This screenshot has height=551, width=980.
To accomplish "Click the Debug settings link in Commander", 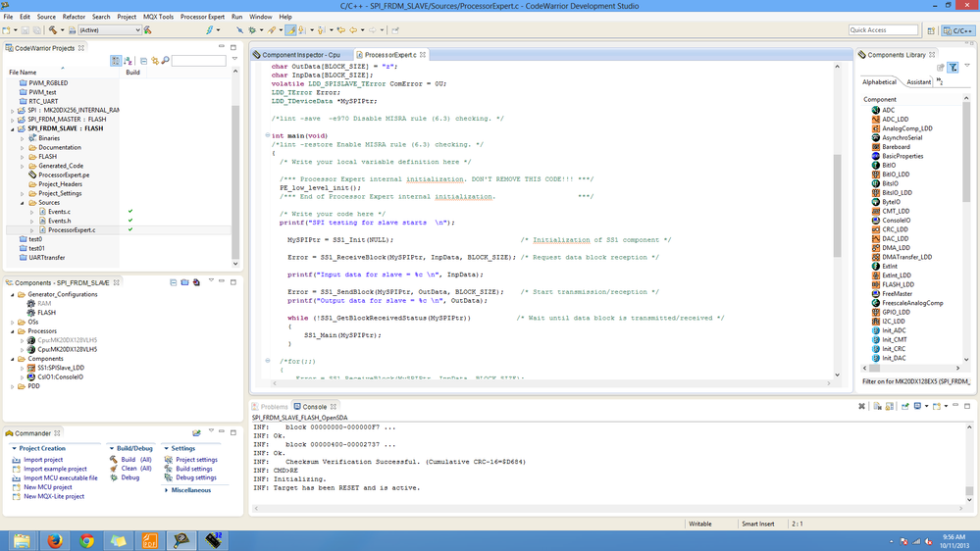I will (195, 477).
